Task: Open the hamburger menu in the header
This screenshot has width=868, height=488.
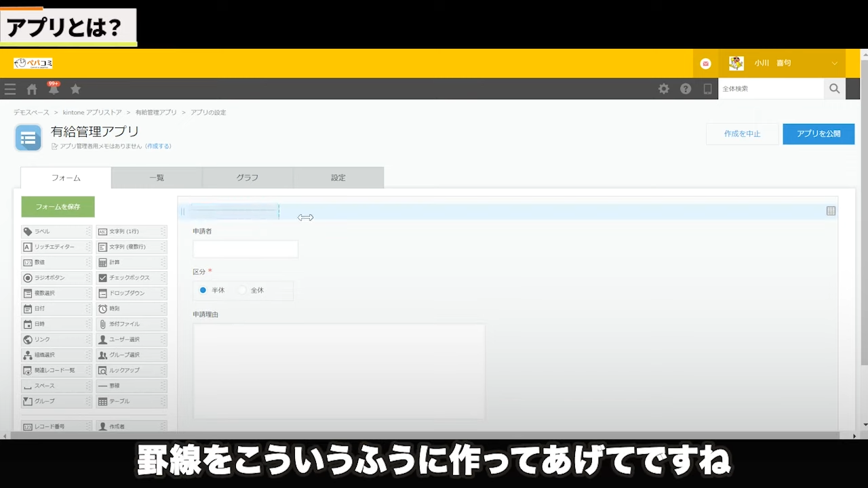Action: pos(10,89)
